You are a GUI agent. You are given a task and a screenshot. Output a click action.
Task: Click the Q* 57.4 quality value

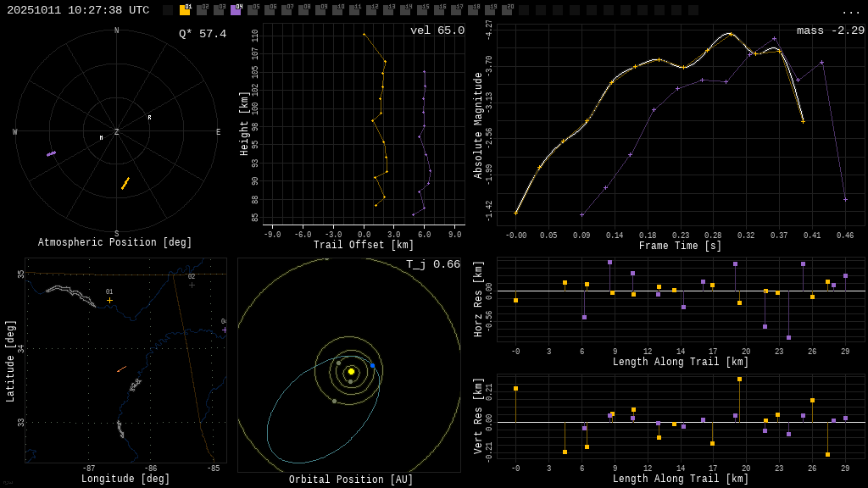[203, 34]
